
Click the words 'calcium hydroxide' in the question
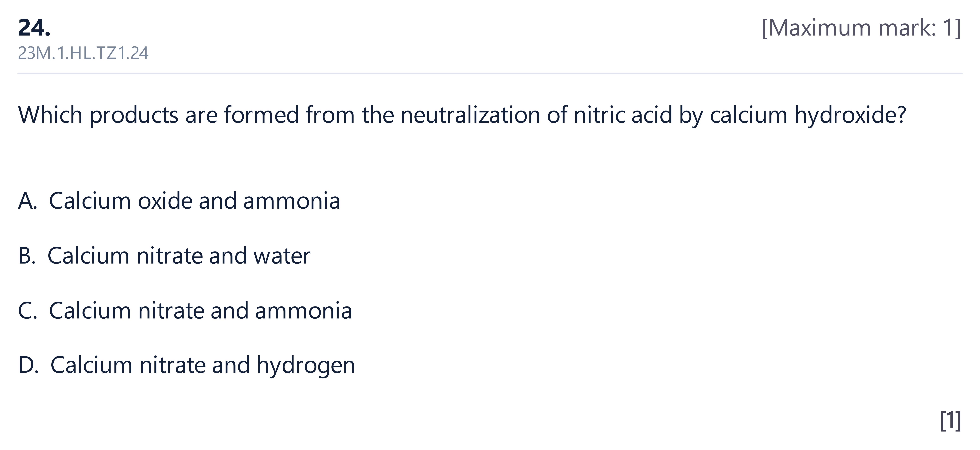tap(808, 115)
